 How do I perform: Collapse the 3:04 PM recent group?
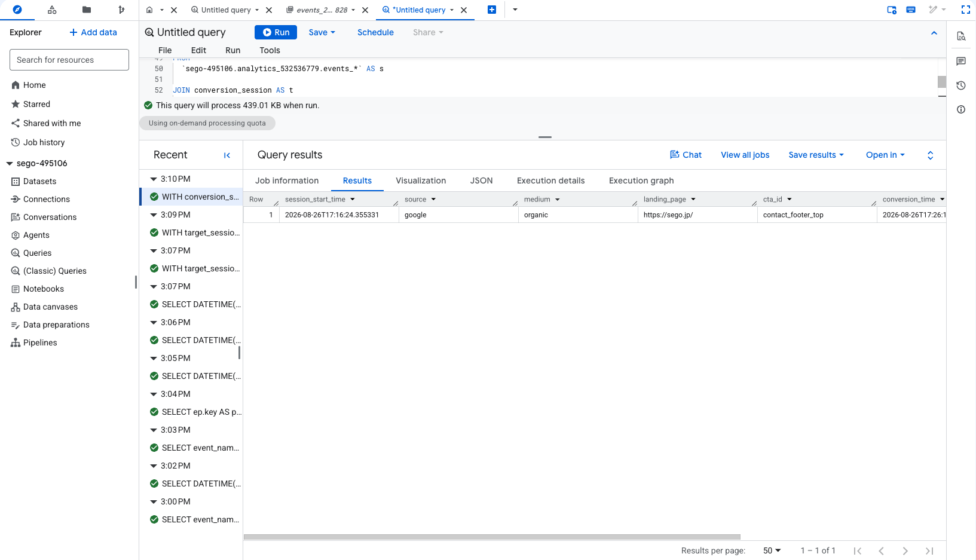pyautogui.click(x=154, y=394)
